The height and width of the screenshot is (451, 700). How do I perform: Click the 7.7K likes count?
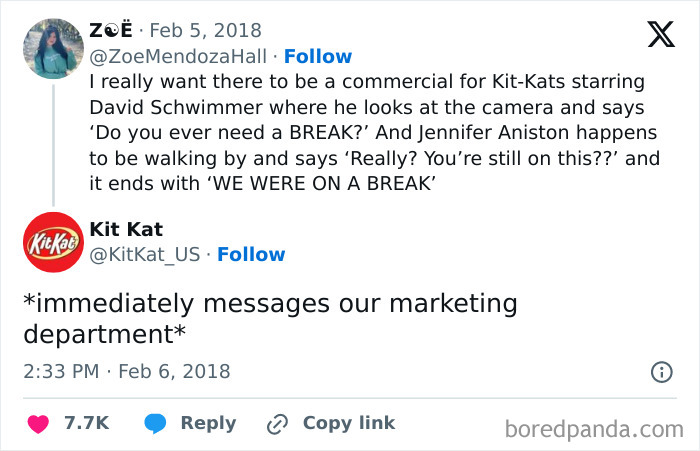click(86, 423)
